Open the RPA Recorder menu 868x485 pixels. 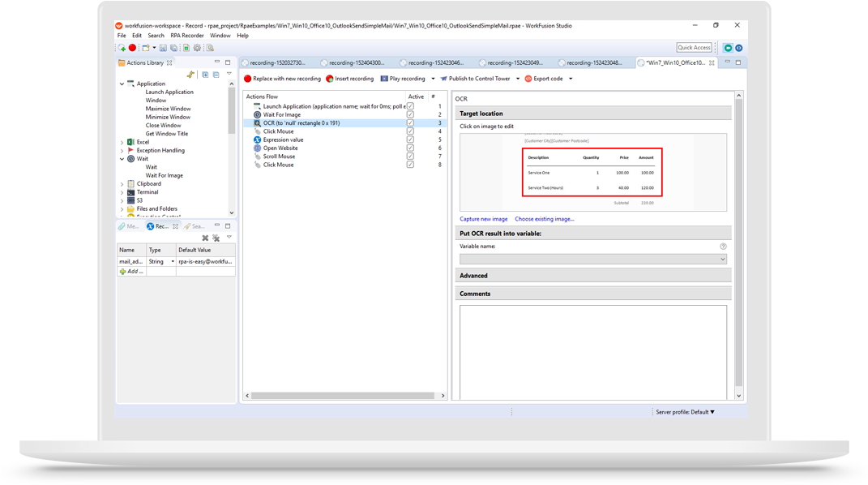[187, 36]
